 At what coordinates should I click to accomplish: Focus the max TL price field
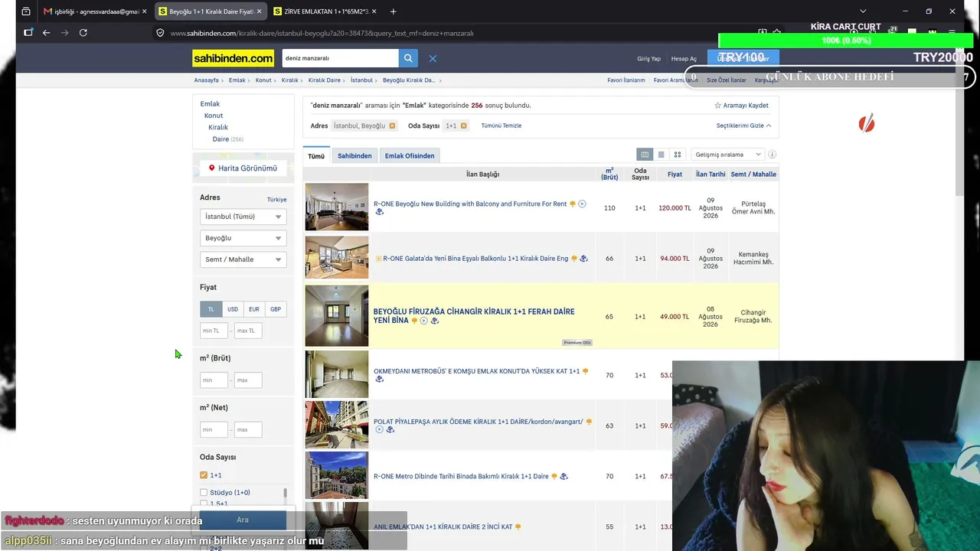[x=248, y=331]
